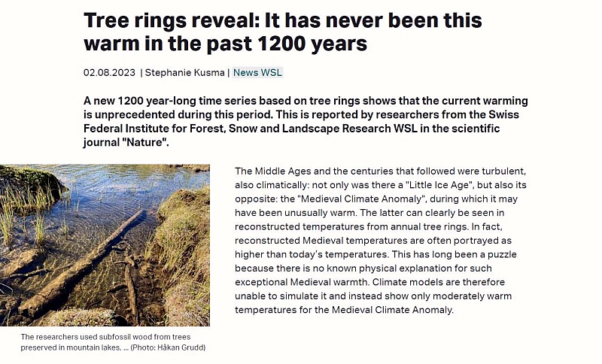Click the "1200 years" text in headline
The height and width of the screenshot is (364, 602).
(x=312, y=44)
